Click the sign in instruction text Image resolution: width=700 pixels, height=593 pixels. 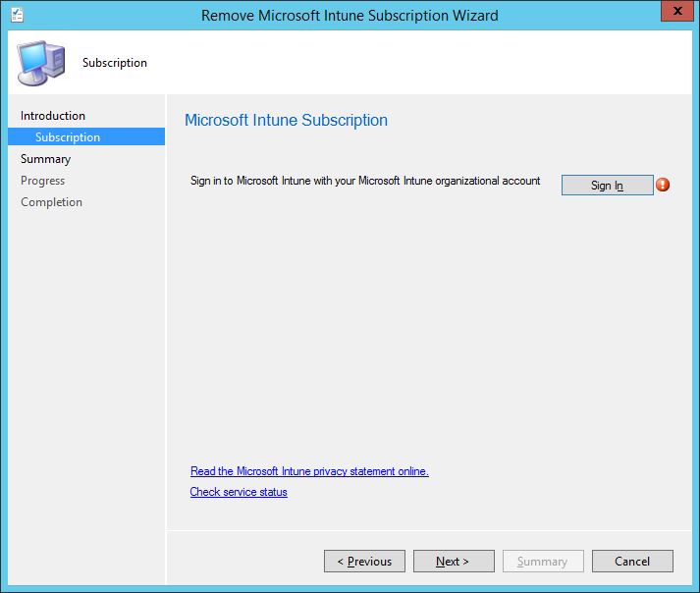(x=365, y=181)
